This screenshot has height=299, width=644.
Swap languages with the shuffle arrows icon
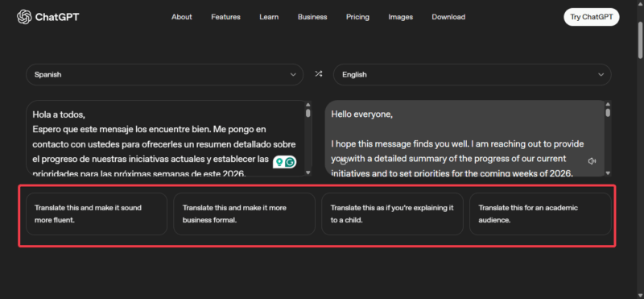(318, 74)
